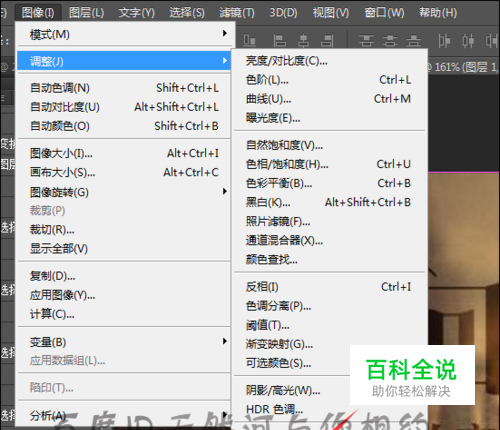Image resolution: width=500 pixels, height=430 pixels.
Task: Open 照片滤镜(F) adjustment
Action: coord(329,221)
